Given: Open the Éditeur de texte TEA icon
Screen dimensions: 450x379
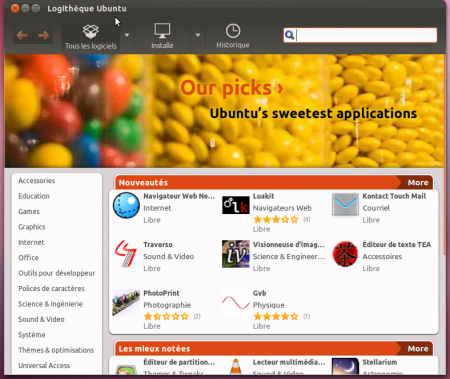Looking at the screenshot, I should [x=345, y=254].
